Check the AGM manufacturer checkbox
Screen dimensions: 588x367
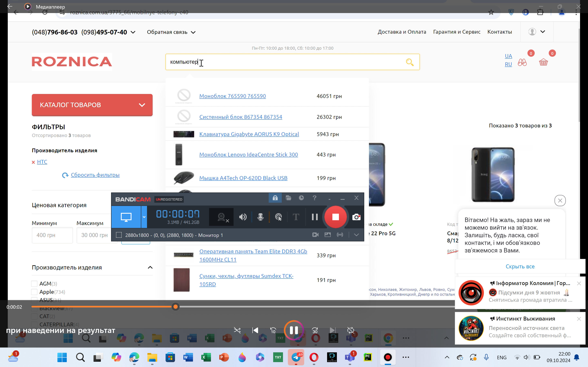click(34, 283)
